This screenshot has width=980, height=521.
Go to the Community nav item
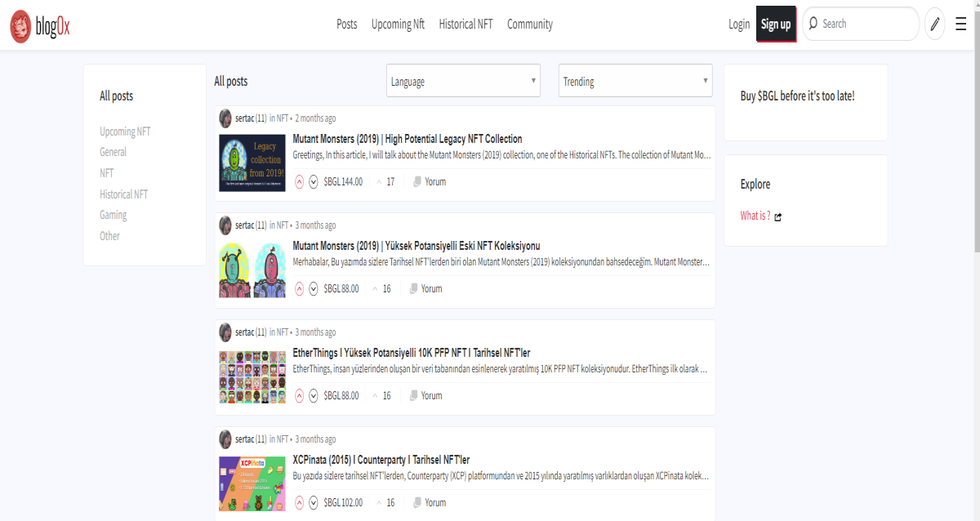point(530,24)
